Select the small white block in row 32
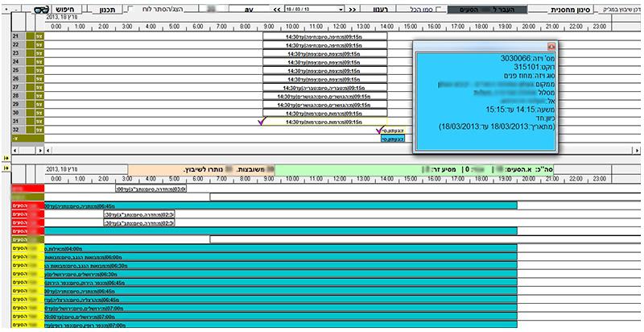 tap(393, 131)
